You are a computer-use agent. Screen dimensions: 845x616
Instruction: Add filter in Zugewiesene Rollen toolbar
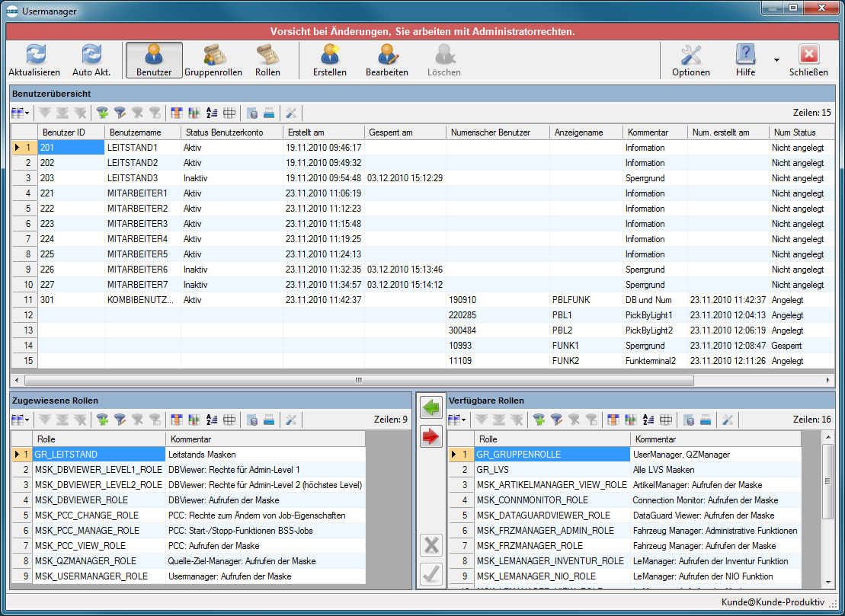click(x=102, y=420)
